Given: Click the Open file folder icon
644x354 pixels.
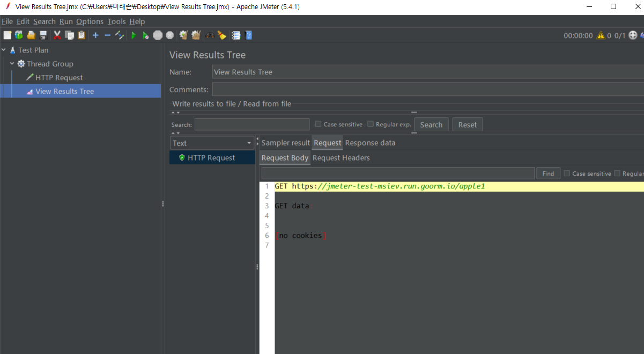Looking at the screenshot, I should pos(31,35).
